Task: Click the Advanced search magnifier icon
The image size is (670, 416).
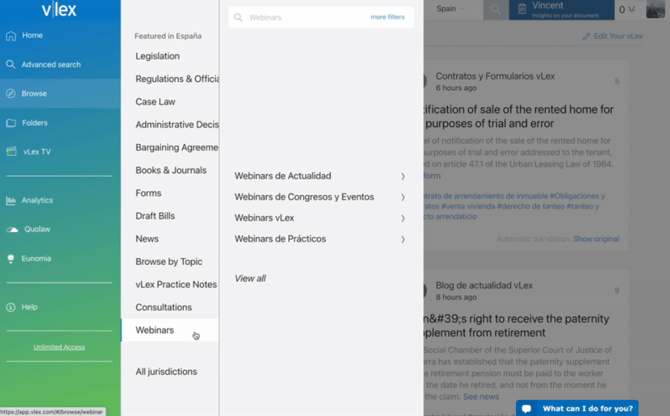Action: (11, 64)
